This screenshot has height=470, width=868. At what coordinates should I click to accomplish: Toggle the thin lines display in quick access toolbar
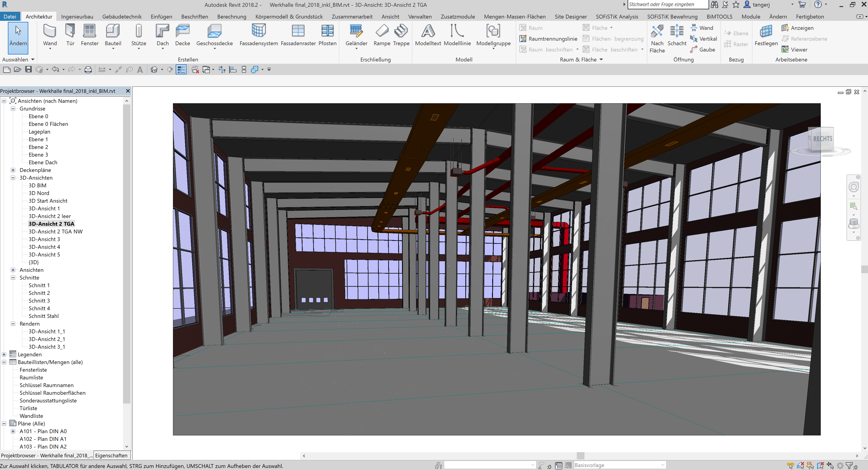tap(181, 69)
